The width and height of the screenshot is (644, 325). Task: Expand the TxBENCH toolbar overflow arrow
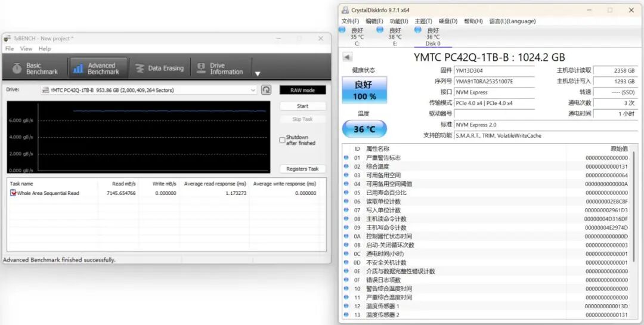pos(258,74)
